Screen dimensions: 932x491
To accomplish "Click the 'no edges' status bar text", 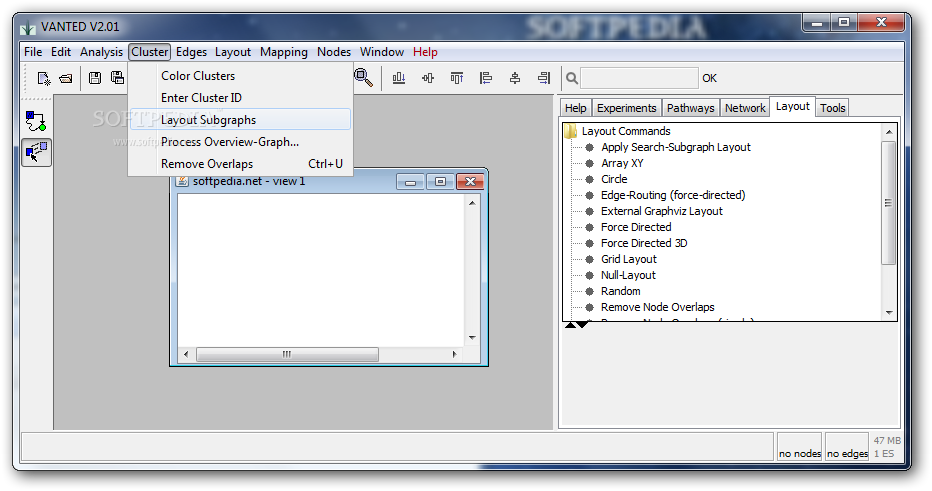I will click(x=847, y=454).
